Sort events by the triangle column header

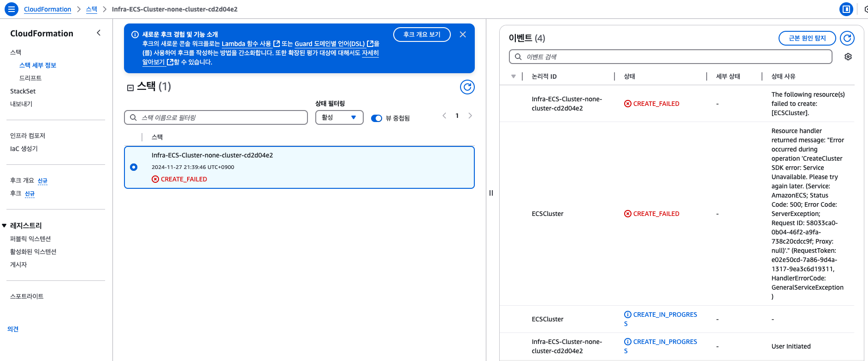pos(514,76)
